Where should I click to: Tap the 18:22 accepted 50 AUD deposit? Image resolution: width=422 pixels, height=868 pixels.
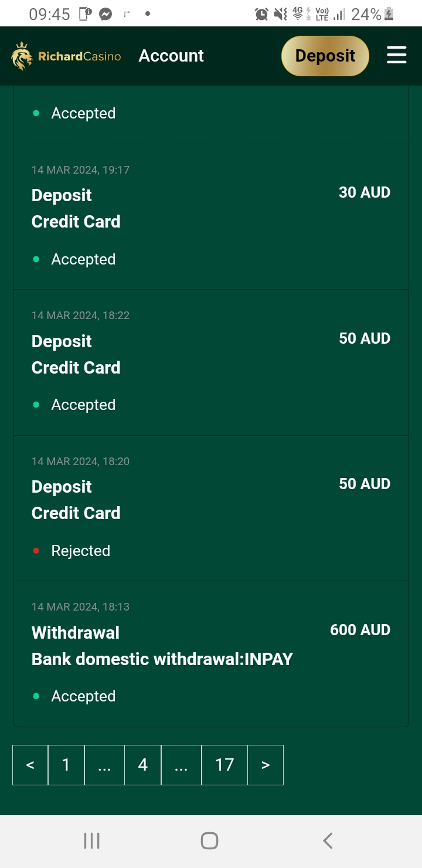[x=211, y=362]
